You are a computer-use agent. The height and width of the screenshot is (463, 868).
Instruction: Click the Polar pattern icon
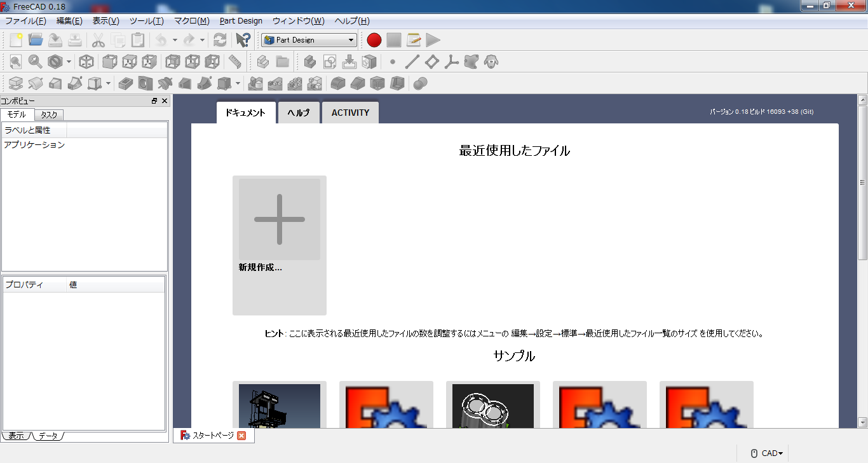(295, 83)
